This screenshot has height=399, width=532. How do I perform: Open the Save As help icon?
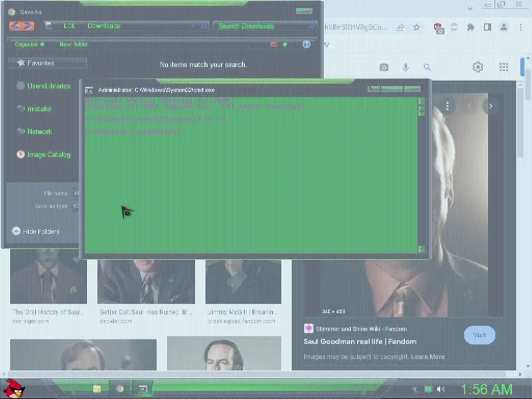coord(307,45)
